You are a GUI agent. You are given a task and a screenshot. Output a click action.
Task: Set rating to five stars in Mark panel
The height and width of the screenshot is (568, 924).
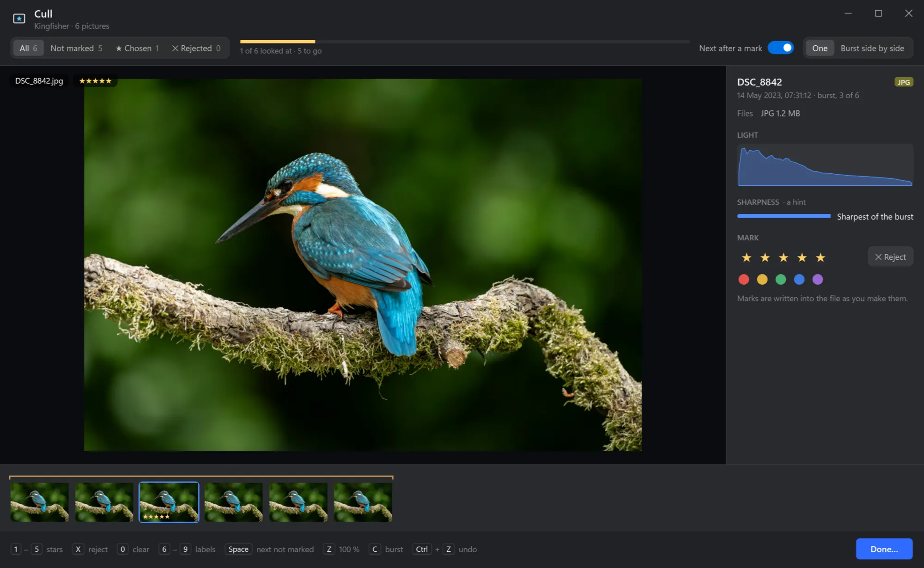point(821,257)
